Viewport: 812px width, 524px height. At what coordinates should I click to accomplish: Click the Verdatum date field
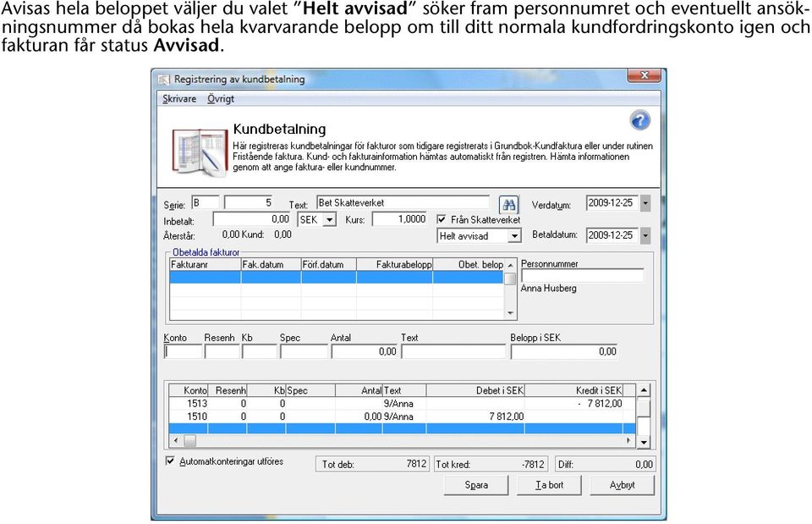613,203
